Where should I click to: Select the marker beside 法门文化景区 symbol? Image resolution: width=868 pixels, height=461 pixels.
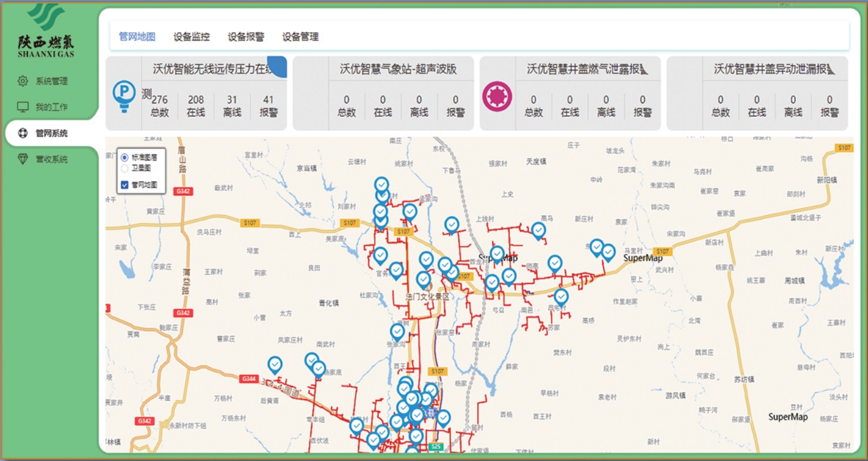pyautogui.click(x=424, y=280)
